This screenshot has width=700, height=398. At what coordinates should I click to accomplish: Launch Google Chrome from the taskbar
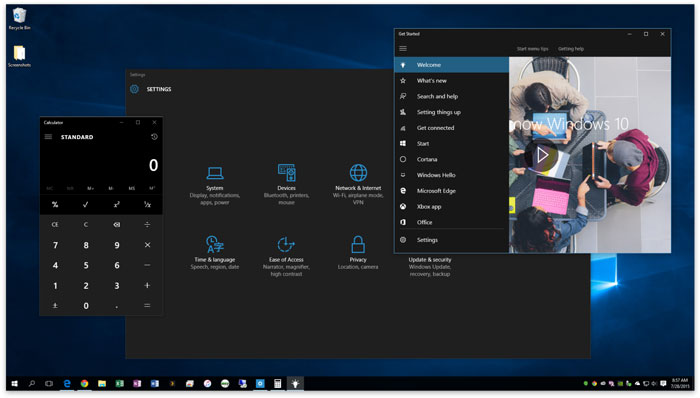click(84, 383)
